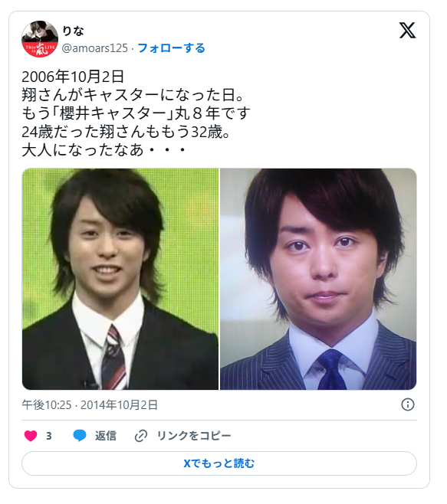Click the like count 3

(49, 436)
